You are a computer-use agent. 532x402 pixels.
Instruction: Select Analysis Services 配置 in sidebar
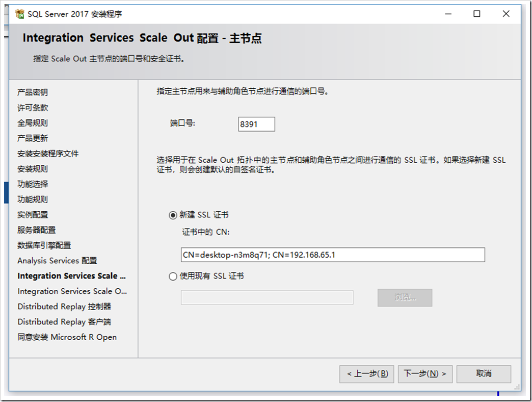pyautogui.click(x=58, y=260)
